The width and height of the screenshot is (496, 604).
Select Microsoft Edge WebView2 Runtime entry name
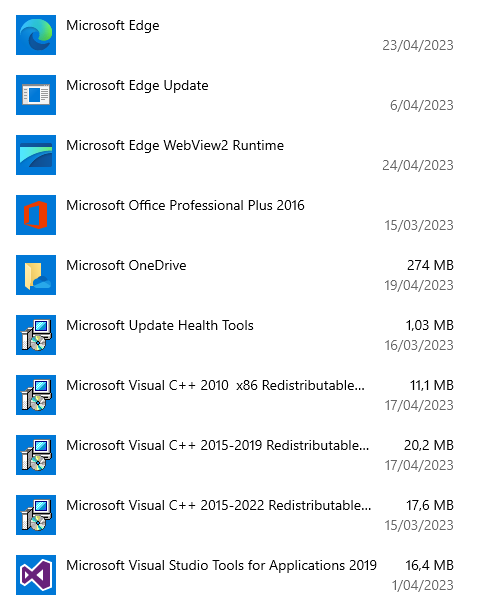pyautogui.click(x=175, y=146)
